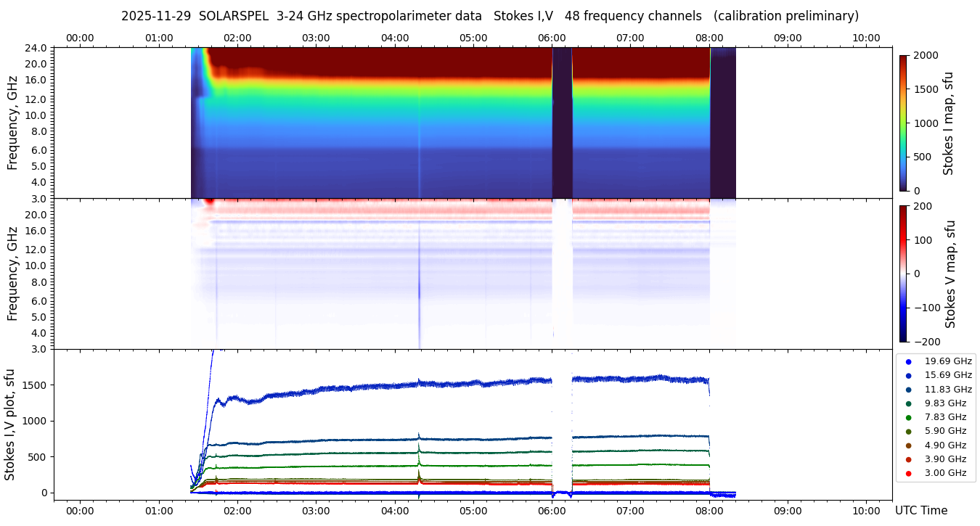The width and height of the screenshot is (980, 526).
Task: Select the 7.83 GHz legend marker dot
Action: (x=908, y=417)
